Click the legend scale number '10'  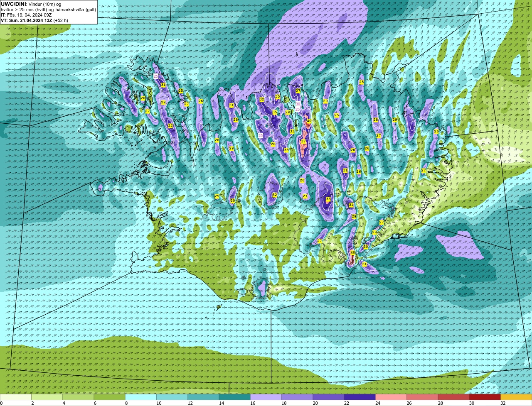point(159,403)
